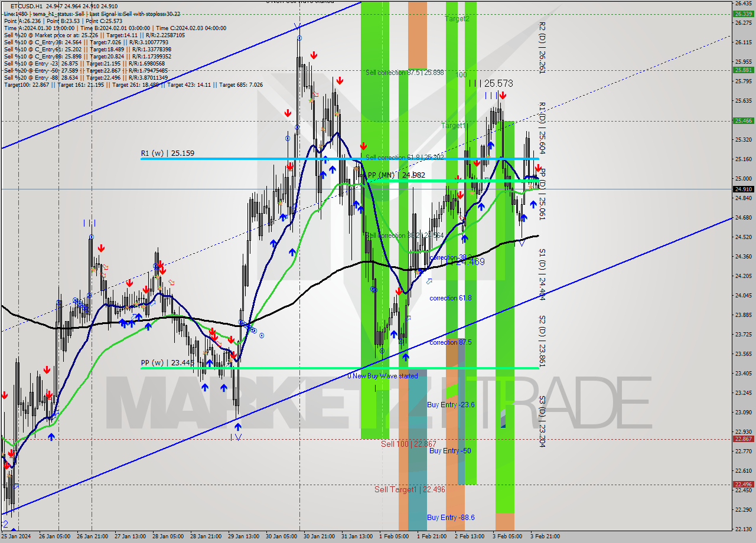Click the 22.130 price axis value
Image resolution: width=756 pixels, height=543 pixels.
(x=742, y=529)
